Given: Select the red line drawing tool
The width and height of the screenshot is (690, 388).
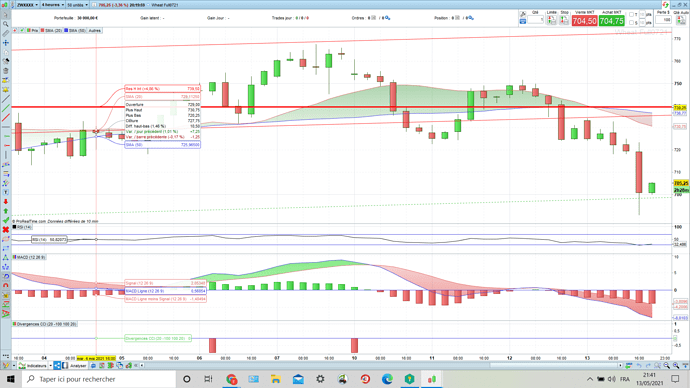Looking at the screenshot, I should pos(6,117).
